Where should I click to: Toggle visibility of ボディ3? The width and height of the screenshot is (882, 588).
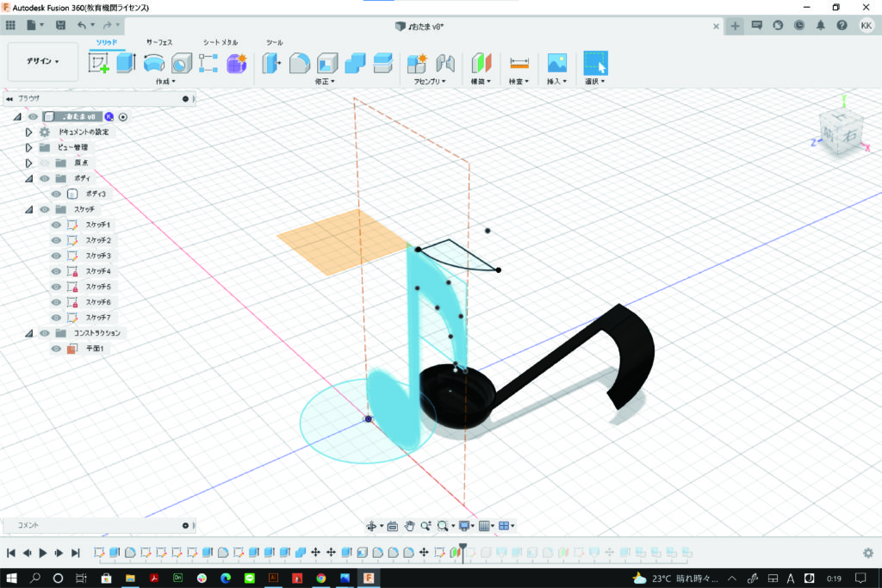56,194
